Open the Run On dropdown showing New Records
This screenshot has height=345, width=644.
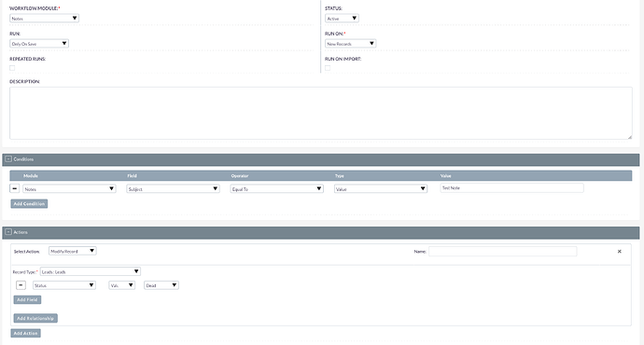pyautogui.click(x=350, y=44)
